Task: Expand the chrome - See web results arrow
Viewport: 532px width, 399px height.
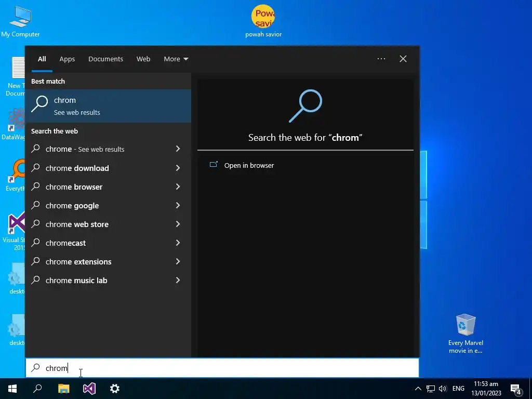Action: pyautogui.click(x=178, y=149)
